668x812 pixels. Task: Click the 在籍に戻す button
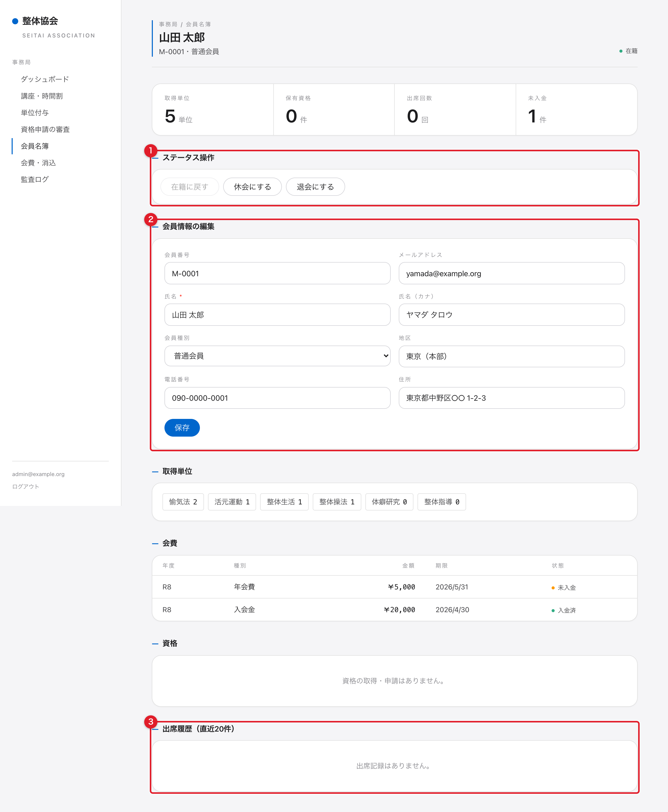190,186
